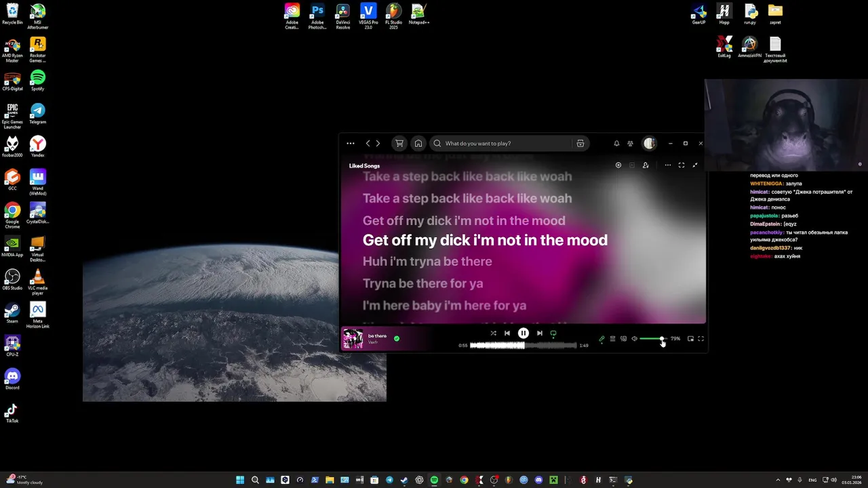Focus the What do you want to play search box

coord(502,143)
